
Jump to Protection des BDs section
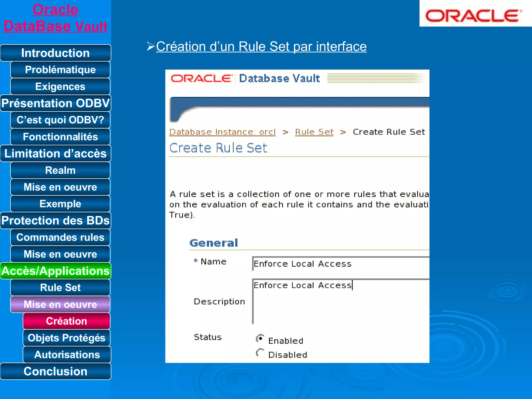pos(56,221)
